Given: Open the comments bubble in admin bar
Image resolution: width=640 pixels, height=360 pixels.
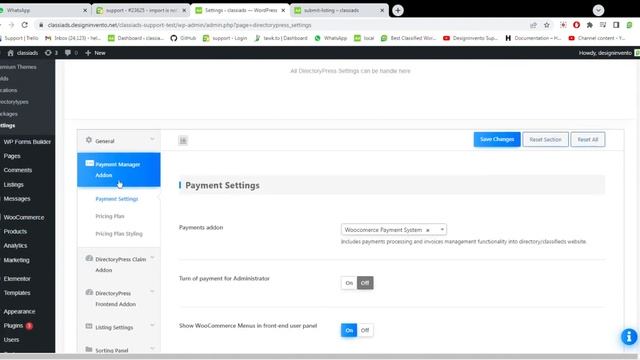Looking at the screenshot, I should point(68,53).
